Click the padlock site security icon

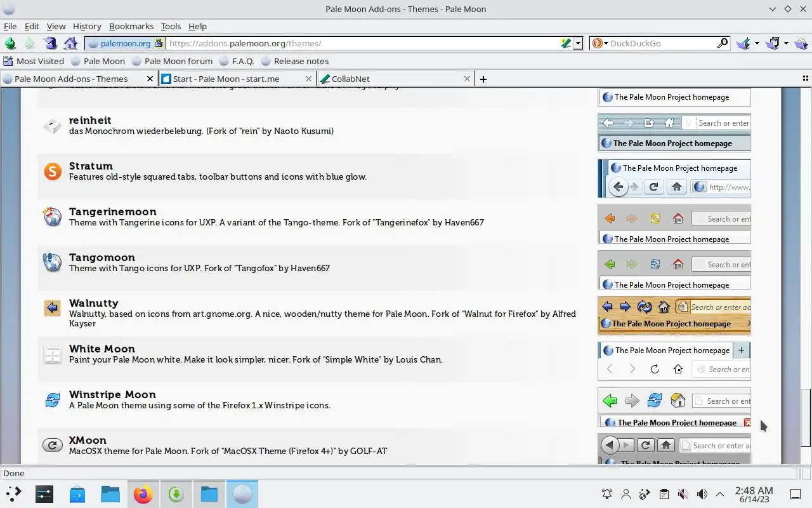[x=159, y=43]
